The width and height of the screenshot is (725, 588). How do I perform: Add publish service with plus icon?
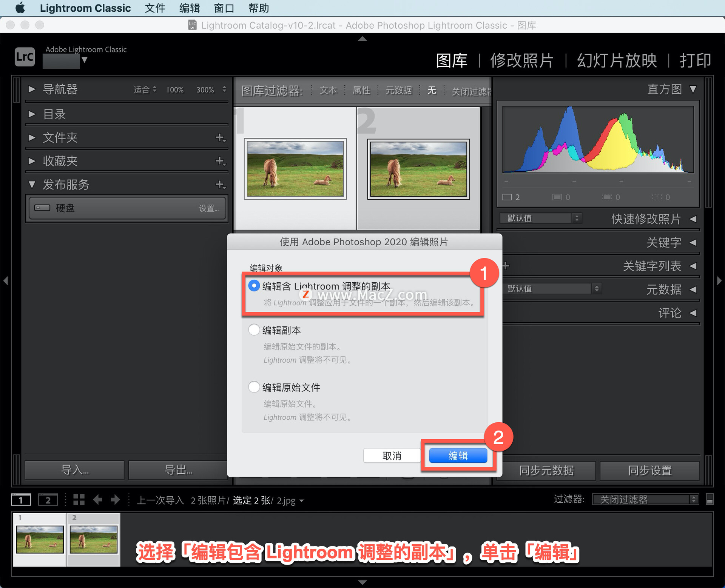(221, 185)
